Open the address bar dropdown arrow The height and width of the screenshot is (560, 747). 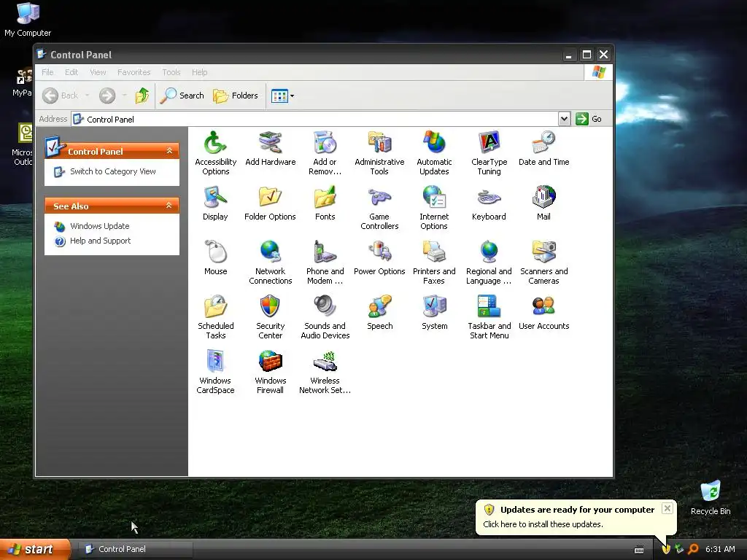(564, 119)
